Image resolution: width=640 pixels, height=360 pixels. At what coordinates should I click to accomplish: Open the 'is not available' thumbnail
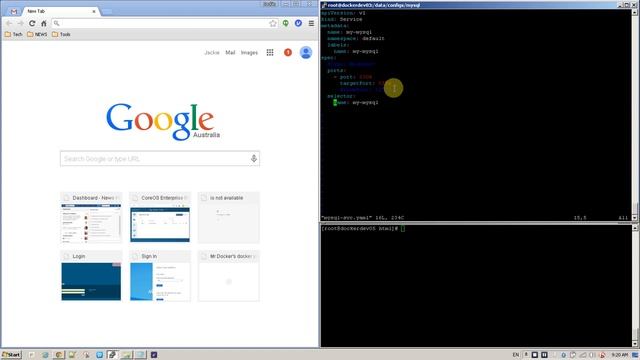(229, 217)
